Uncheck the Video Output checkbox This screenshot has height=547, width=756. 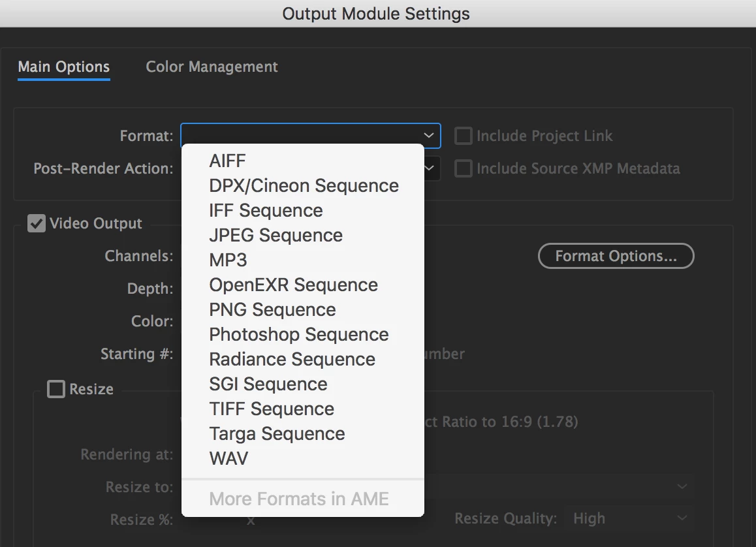(x=36, y=223)
